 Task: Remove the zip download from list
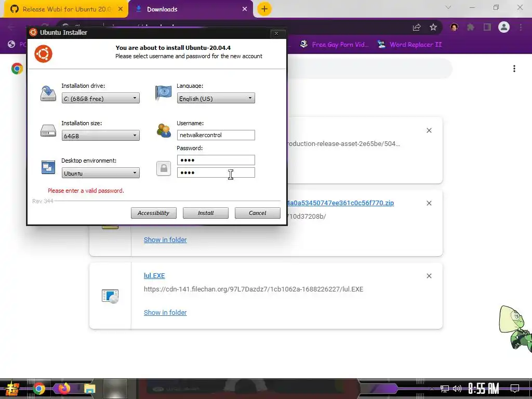(x=429, y=203)
